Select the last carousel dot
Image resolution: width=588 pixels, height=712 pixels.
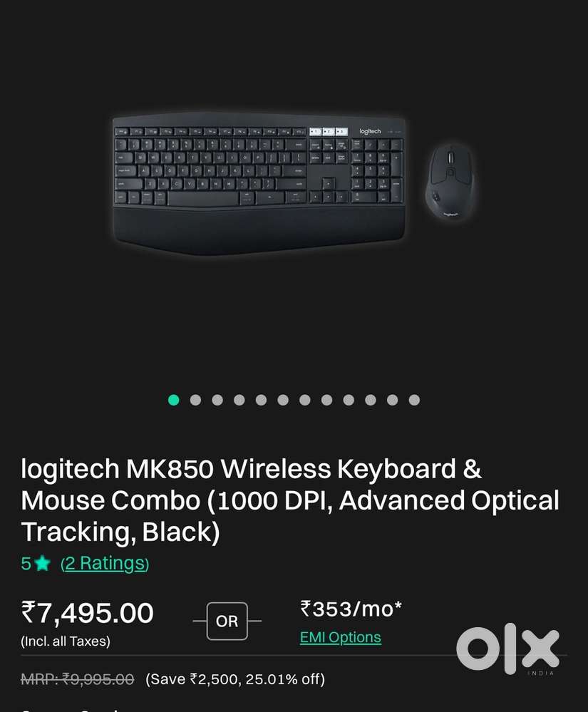pyautogui.click(x=414, y=400)
